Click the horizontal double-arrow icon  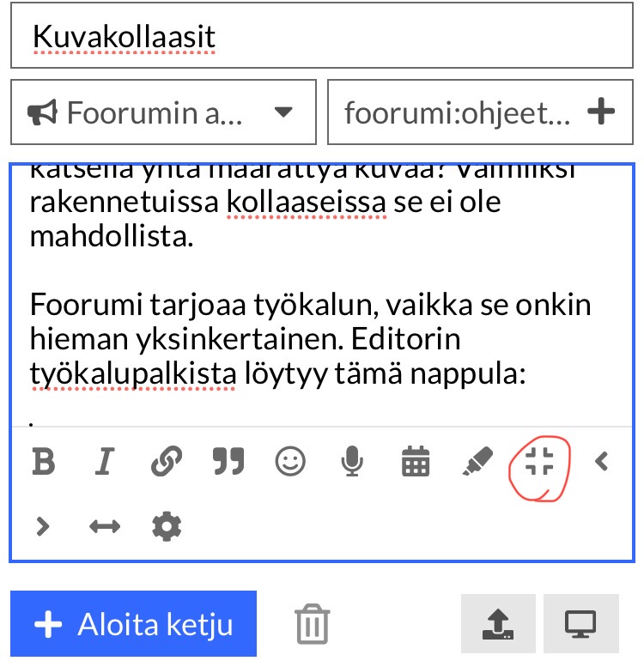click(x=104, y=525)
